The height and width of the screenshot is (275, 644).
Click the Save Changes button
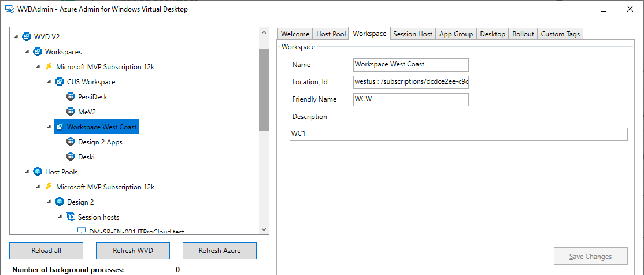(x=590, y=256)
